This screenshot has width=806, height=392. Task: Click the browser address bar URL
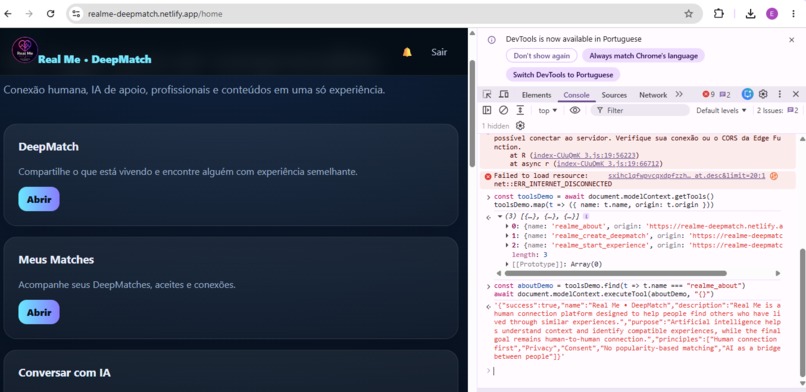click(155, 14)
